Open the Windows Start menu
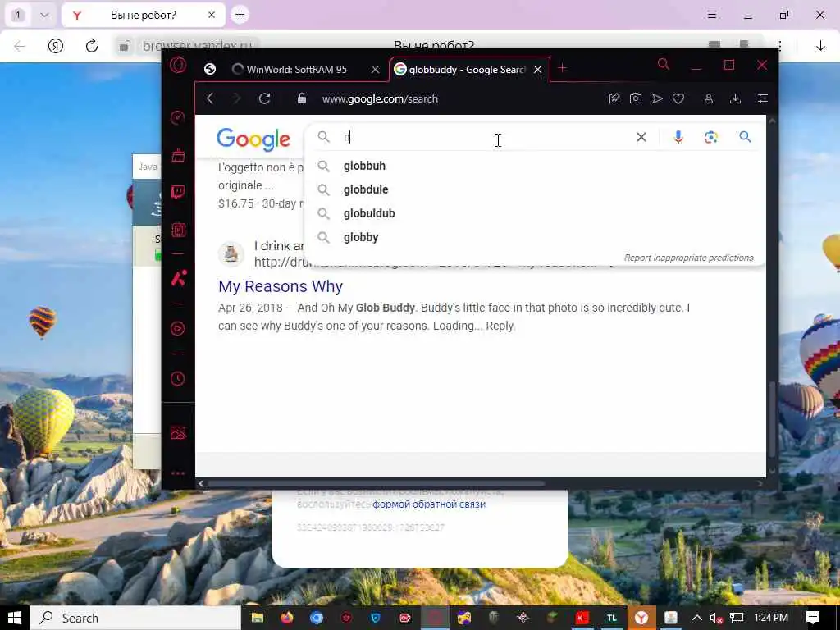840x630 pixels. pos(15,618)
